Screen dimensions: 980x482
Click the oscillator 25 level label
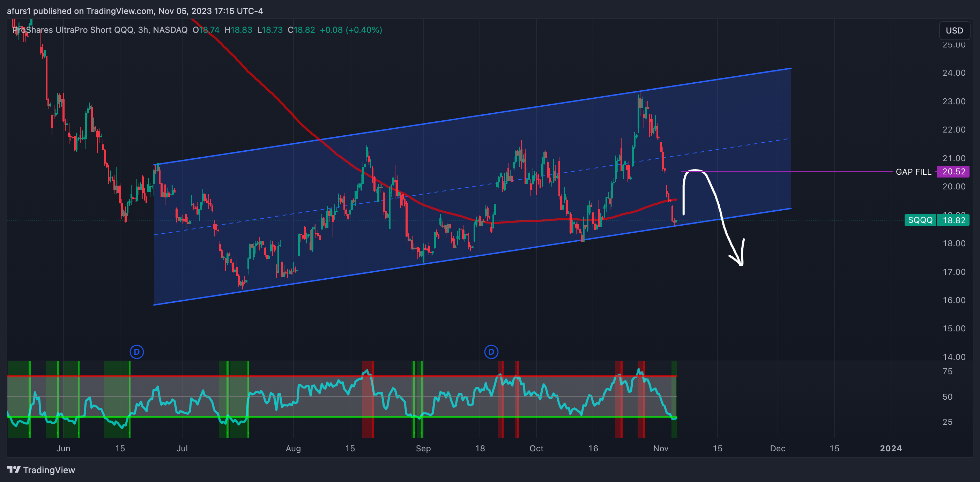click(x=947, y=422)
